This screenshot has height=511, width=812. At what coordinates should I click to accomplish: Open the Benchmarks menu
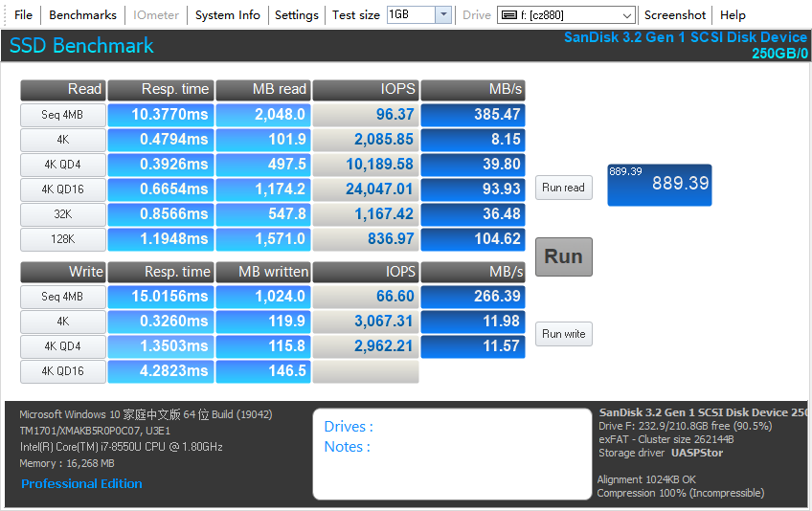tap(83, 15)
